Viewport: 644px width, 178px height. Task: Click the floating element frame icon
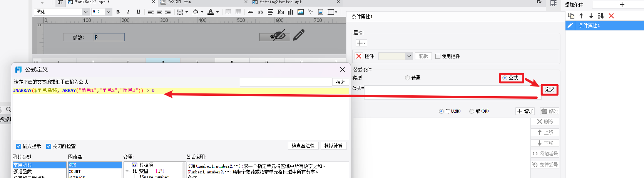[330, 12]
